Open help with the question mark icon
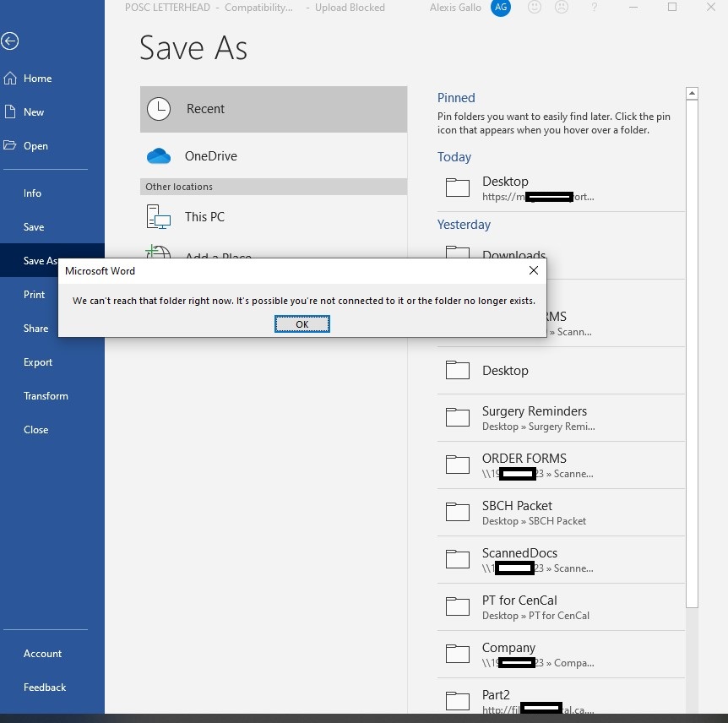728x723 pixels. pyautogui.click(x=594, y=7)
